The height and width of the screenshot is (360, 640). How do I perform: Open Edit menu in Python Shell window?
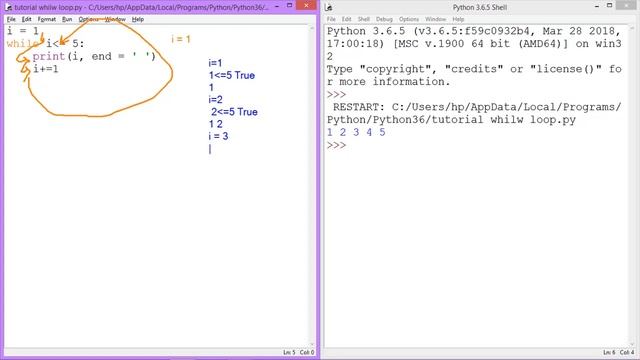[x=347, y=19]
